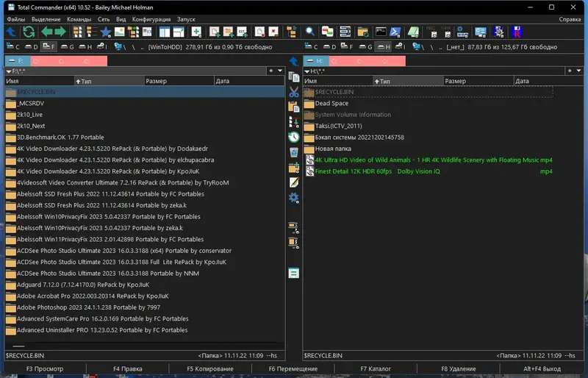Click the clock icon in middle bar
588x378 pixels.
click(294, 137)
